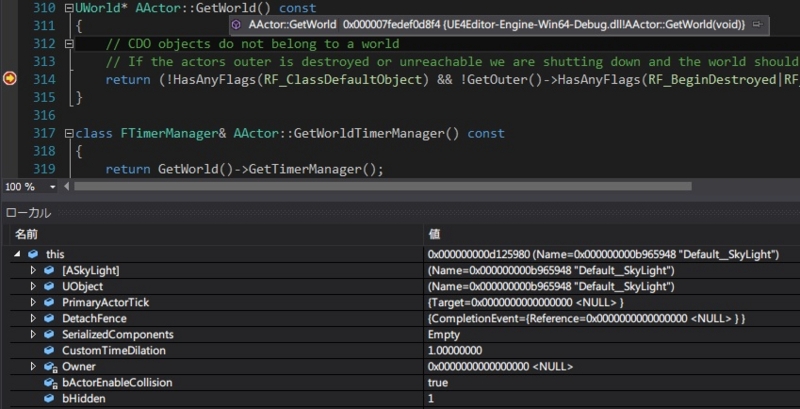Expand the SerializedComponents node
The image size is (800, 409).
click(33, 335)
